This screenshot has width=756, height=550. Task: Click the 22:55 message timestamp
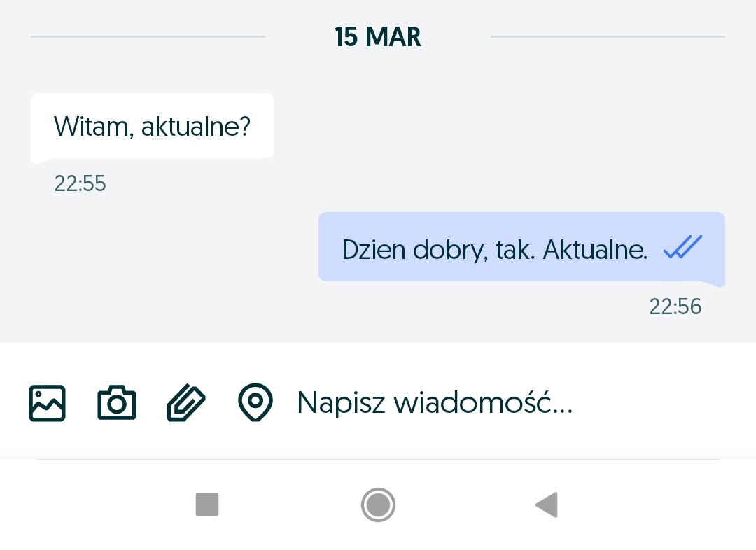tap(80, 184)
